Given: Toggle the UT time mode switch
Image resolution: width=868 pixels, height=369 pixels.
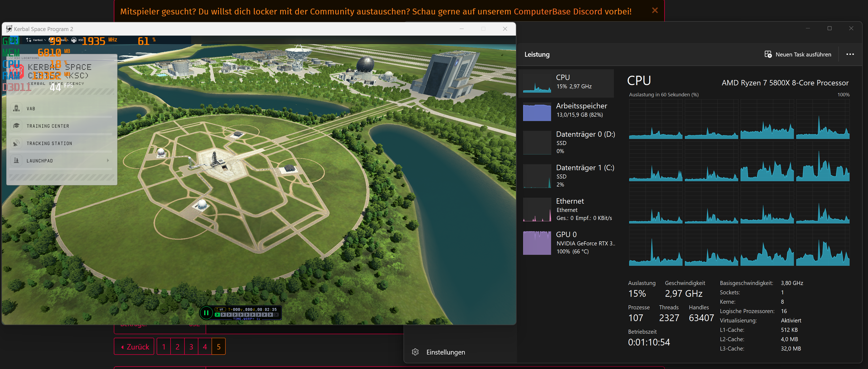Looking at the screenshot, I should (x=220, y=309).
